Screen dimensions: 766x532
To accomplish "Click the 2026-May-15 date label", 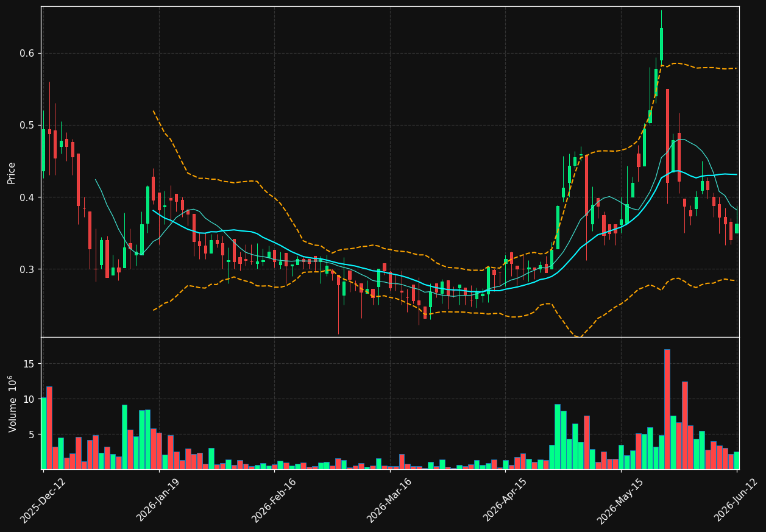I will click(x=619, y=500).
